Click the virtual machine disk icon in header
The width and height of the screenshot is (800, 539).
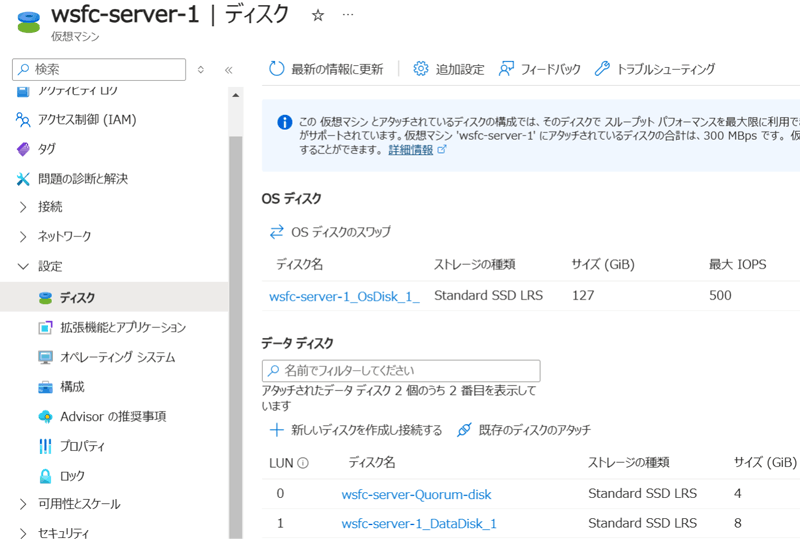coord(29,22)
